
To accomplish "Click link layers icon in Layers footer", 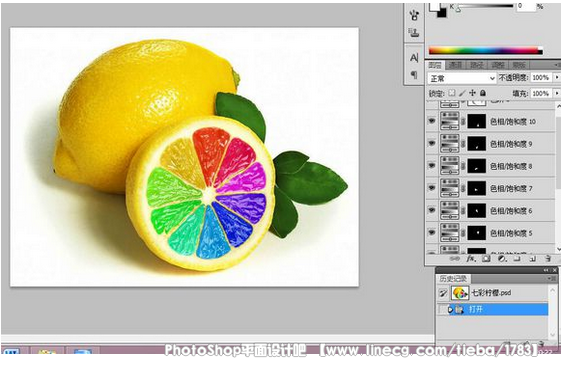I will click(455, 259).
